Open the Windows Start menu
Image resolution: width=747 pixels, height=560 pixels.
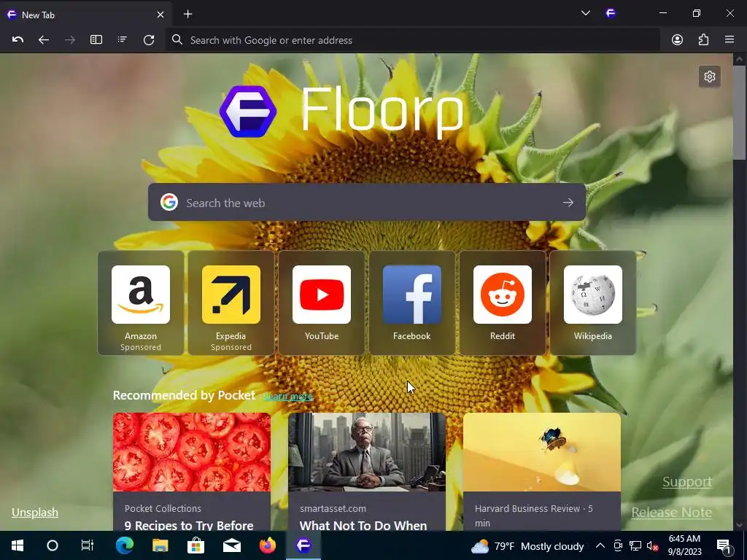coord(18,545)
